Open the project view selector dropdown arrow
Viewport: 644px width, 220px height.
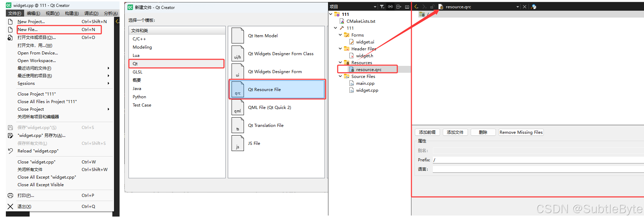375,7
